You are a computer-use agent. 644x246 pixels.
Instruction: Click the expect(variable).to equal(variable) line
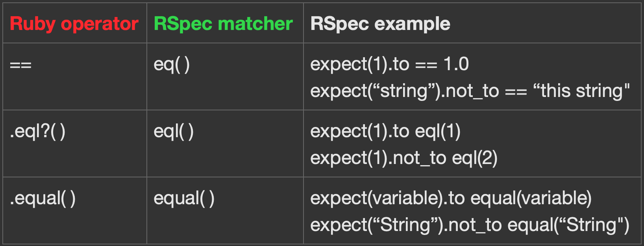tap(451, 198)
